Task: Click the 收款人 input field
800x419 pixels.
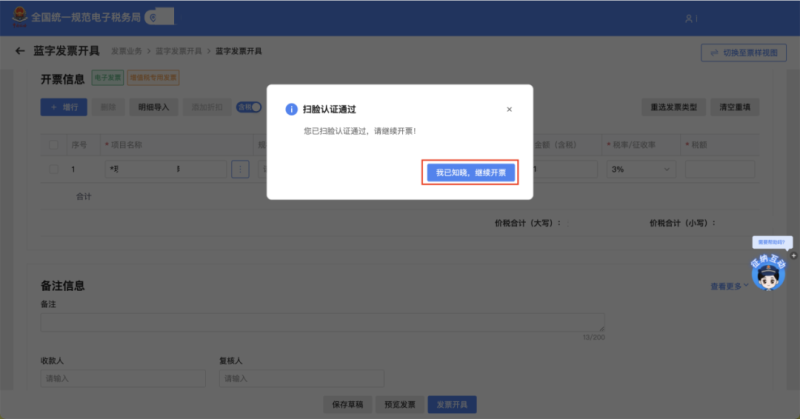Action: pos(123,379)
